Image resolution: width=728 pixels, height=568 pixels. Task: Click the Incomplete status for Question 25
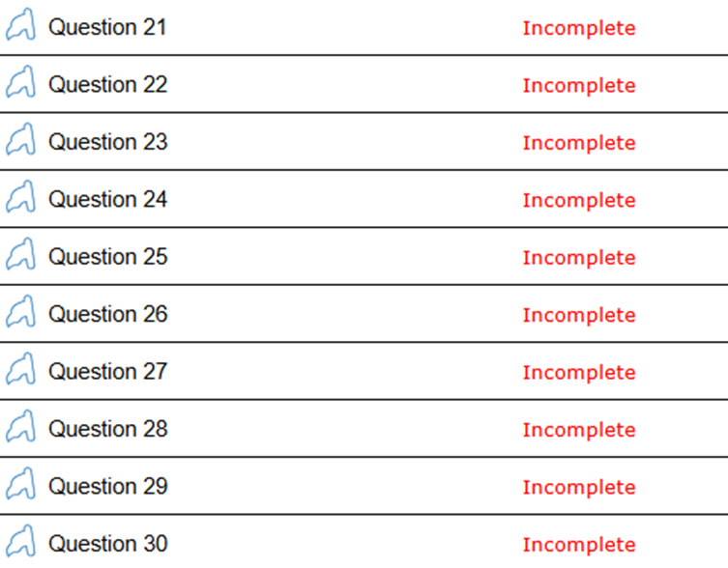[x=578, y=258]
